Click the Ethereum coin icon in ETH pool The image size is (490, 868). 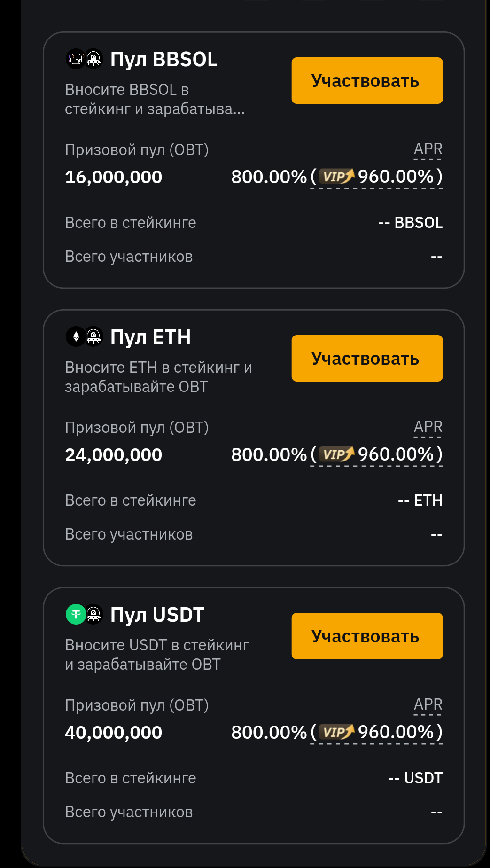click(x=76, y=336)
